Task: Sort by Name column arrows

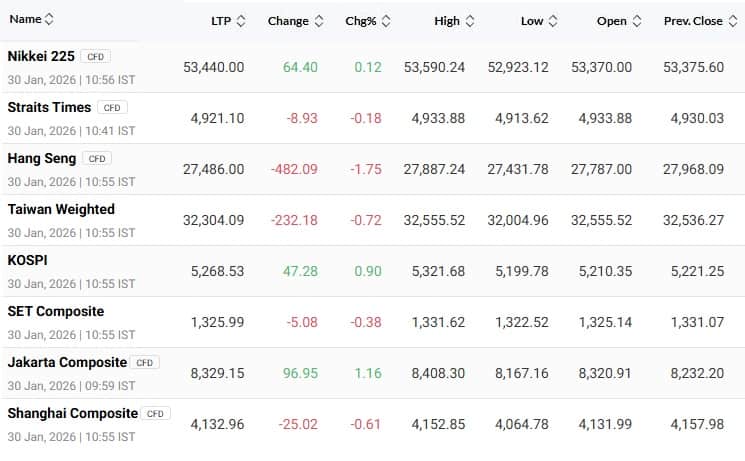Action: [49, 19]
